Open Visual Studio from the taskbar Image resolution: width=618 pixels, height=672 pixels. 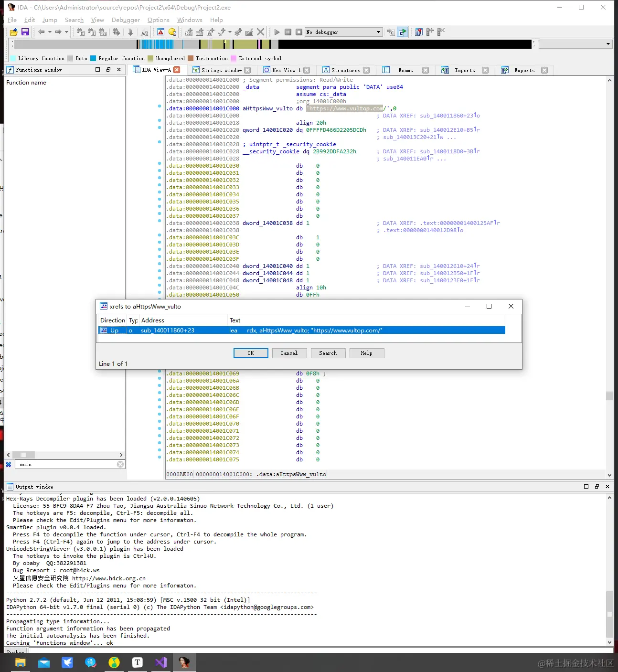pos(161,662)
